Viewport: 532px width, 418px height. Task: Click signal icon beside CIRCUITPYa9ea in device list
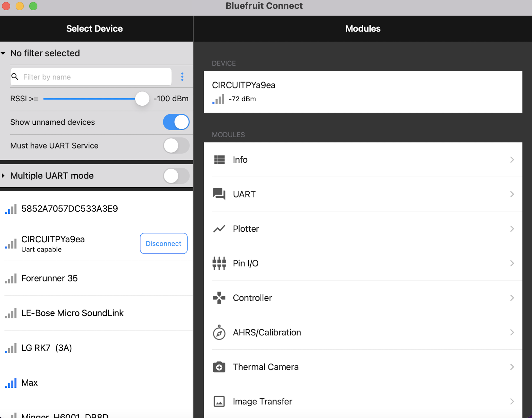tap(11, 244)
